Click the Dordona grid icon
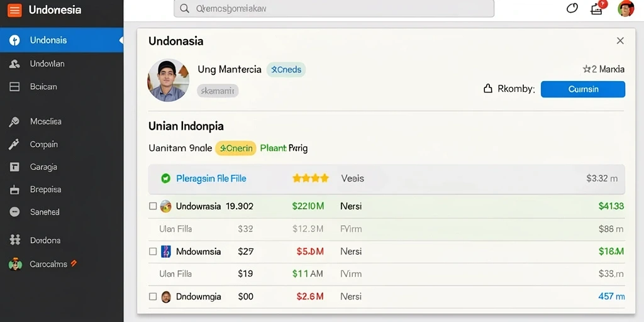This screenshot has width=644, height=322. point(15,240)
